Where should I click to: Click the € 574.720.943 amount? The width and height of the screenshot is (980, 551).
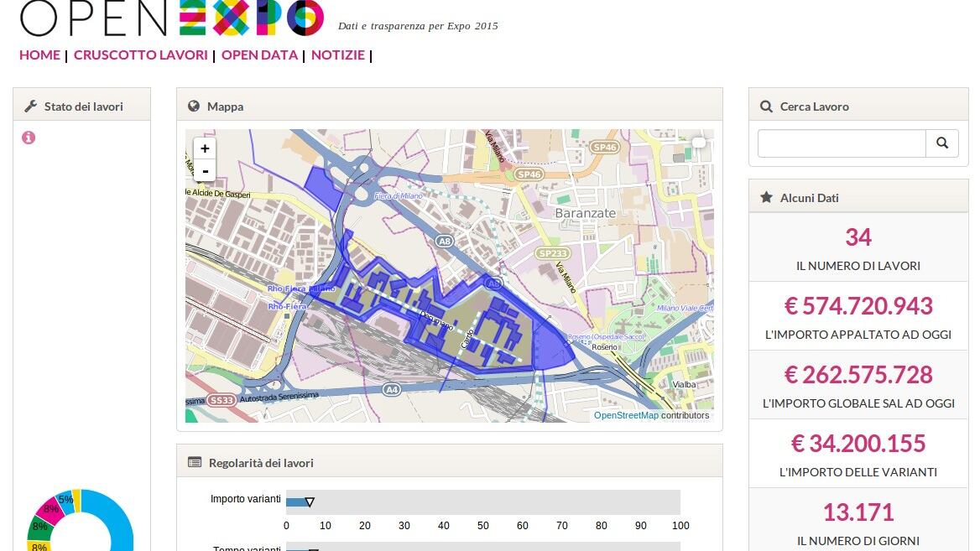[858, 306]
